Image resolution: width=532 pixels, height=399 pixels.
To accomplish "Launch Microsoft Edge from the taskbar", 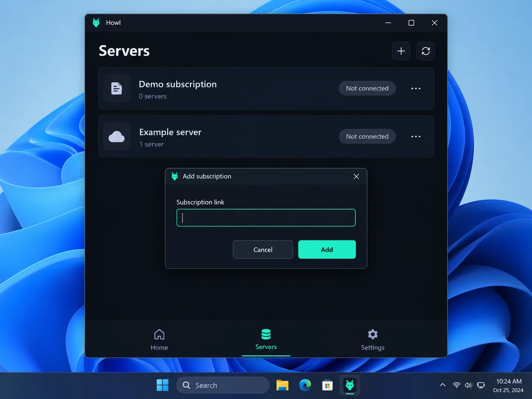I will coord(305,385).
